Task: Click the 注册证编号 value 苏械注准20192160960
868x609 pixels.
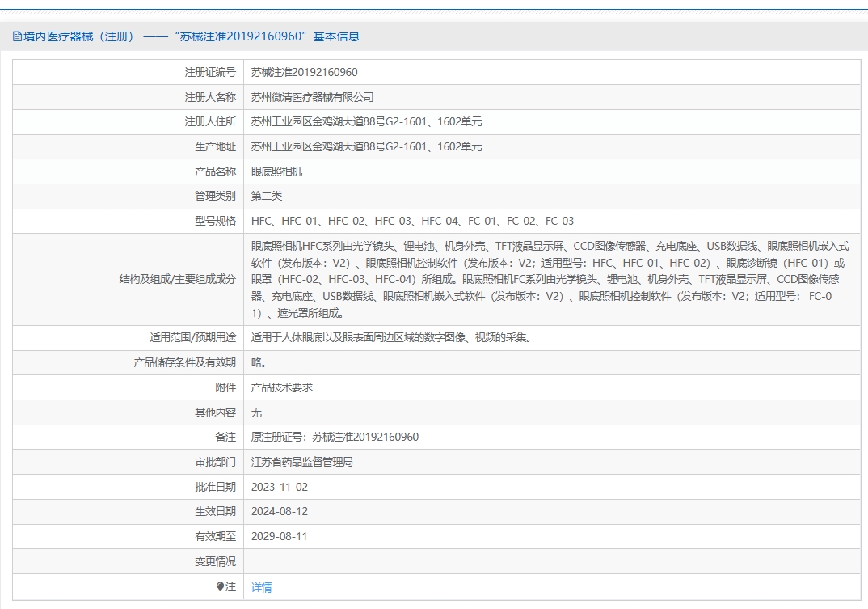Action: [304, 72]
